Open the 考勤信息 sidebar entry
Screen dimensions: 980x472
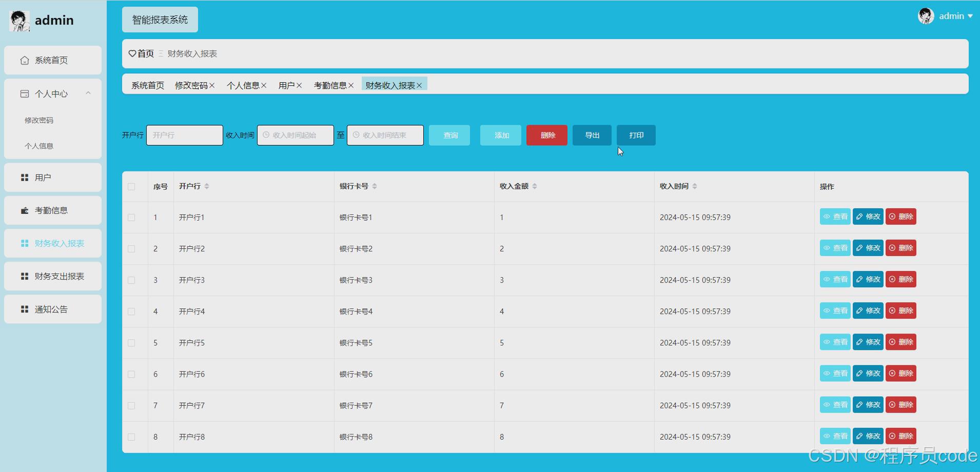click(x=51, y=210)
